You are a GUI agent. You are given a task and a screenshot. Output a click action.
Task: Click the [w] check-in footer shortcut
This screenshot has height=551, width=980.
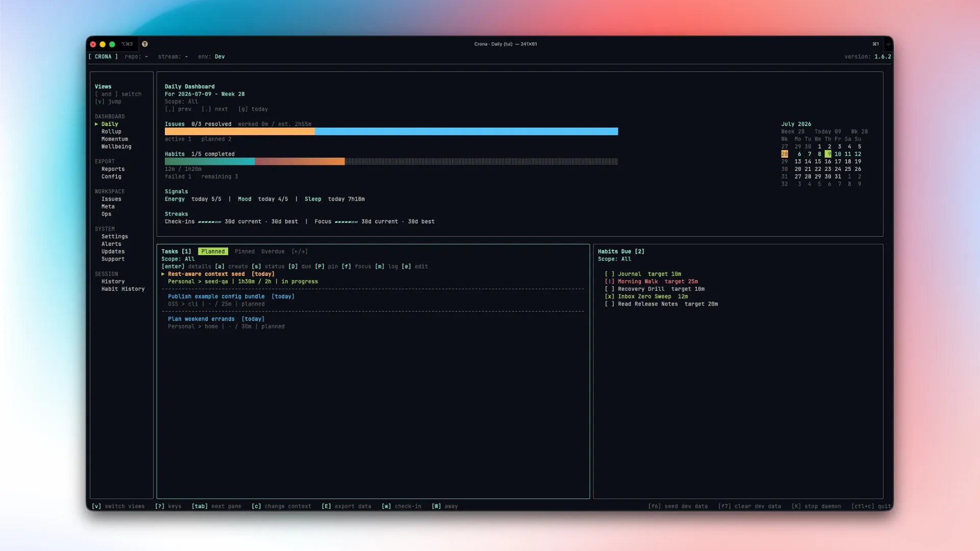point(402,507)
